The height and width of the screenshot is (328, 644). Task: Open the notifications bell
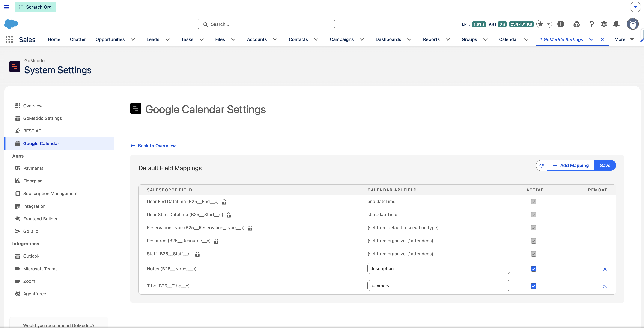[616, 24]
